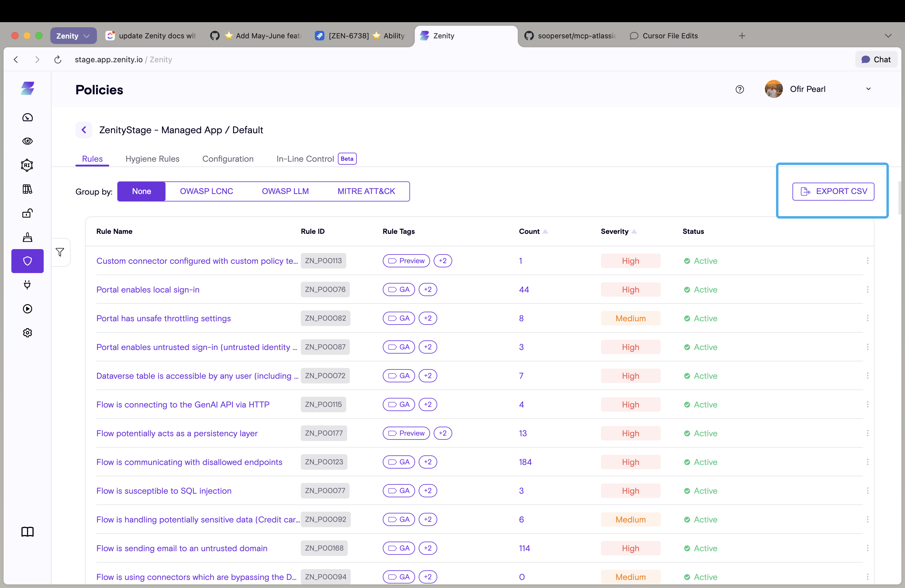Screen dimensions: 905x588
Task: Select None grouping option
Action: (x=142, y=191)
